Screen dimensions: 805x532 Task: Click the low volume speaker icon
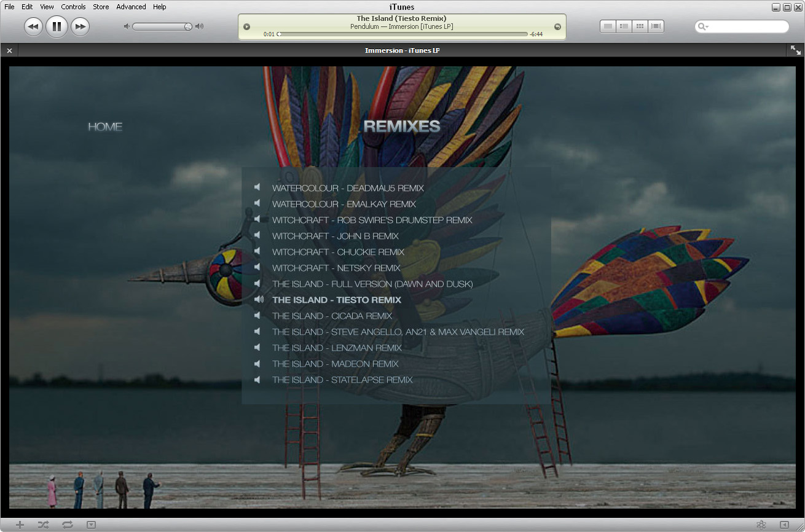127,26
